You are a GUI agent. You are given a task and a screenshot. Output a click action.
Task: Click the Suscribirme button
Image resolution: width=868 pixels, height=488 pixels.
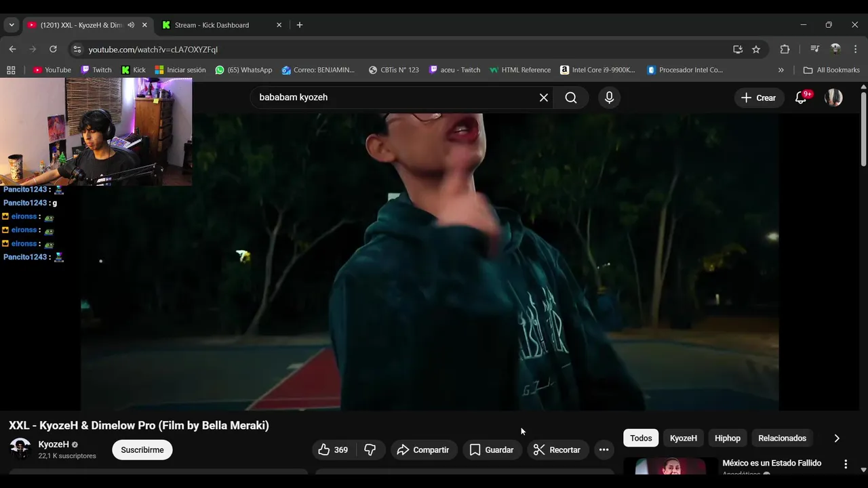click(x=142, y=450)
